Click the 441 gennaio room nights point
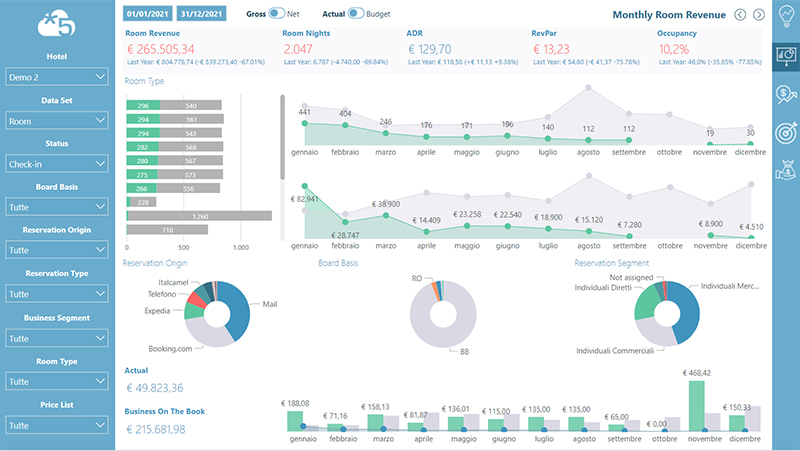 (x=305, y=123)
